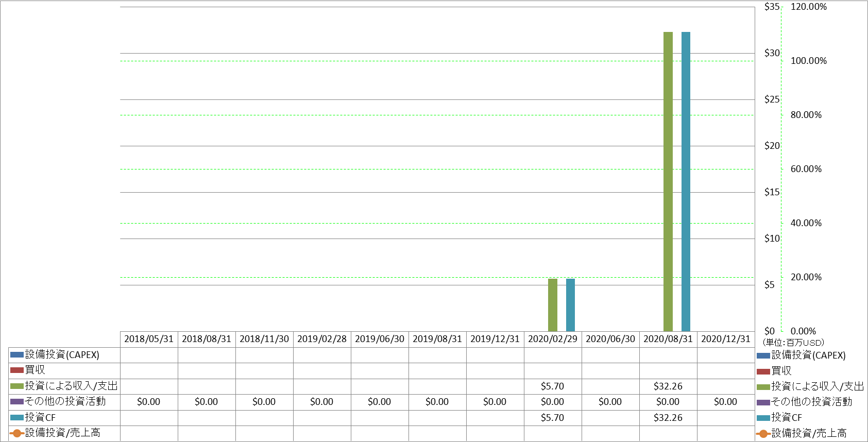Click the $0.00 cell under 2020/08/31
868x442 pixels.
pos(668,402)
